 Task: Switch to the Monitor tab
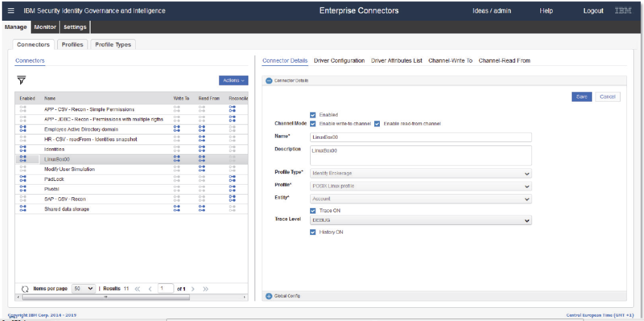coord(45,27)
